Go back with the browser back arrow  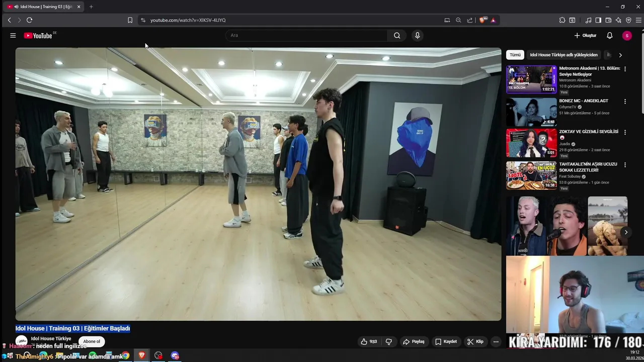click(9, 20)
